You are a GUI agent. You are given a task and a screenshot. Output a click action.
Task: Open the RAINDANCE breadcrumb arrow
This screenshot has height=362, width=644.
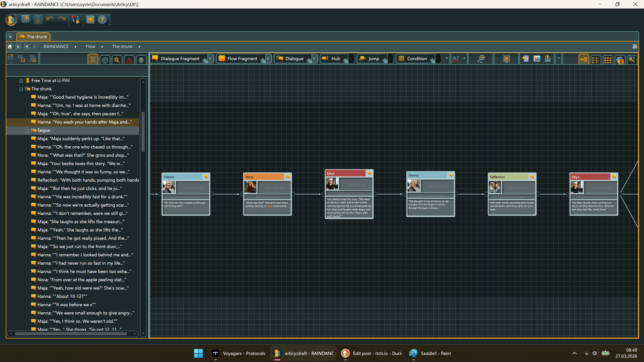pos(76,47)
